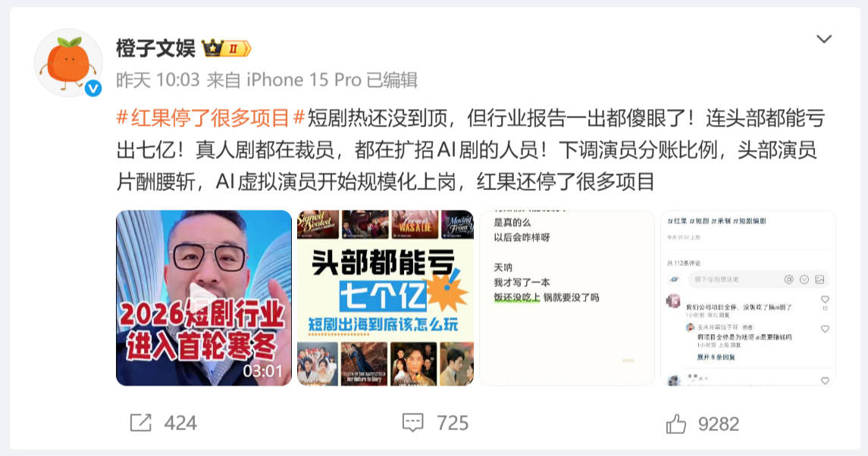Open the 头部都能亏七个亿 image thumbnail
The width and height of the screenshot is (868, 456).
click(385, 298)
